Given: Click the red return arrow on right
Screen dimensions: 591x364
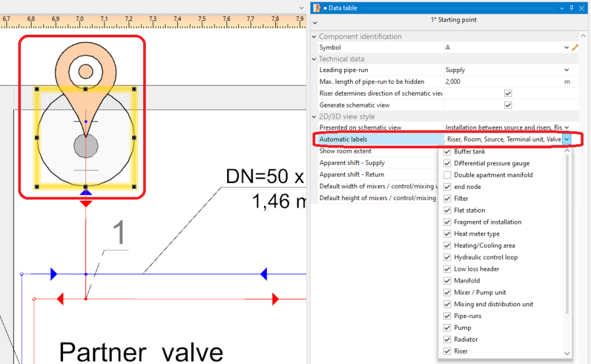Looking at the screenshot, I should pos(276,299).
